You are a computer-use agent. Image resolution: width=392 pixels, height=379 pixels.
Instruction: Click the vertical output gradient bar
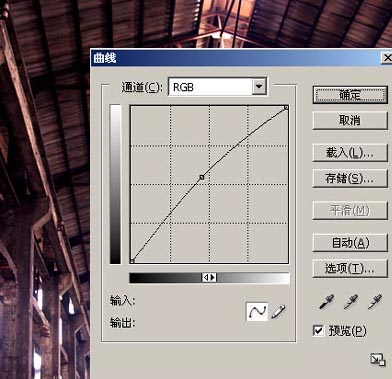tap(115, 184)
